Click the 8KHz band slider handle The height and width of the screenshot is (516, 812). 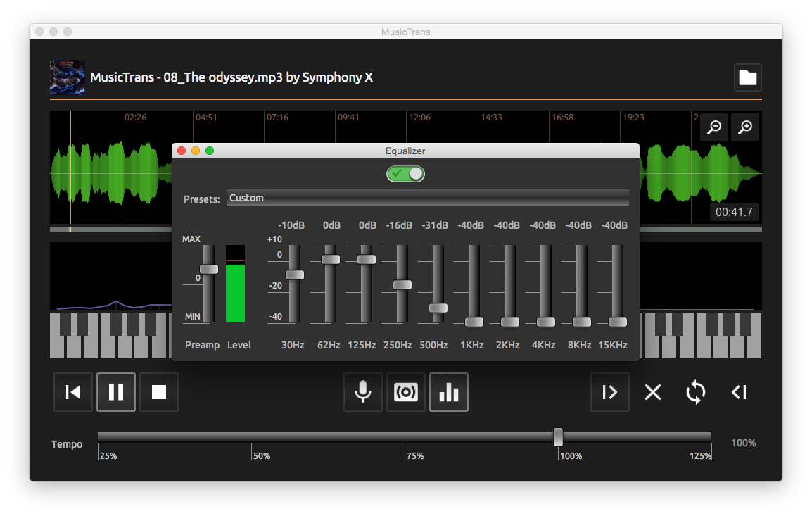click(581, 322)
